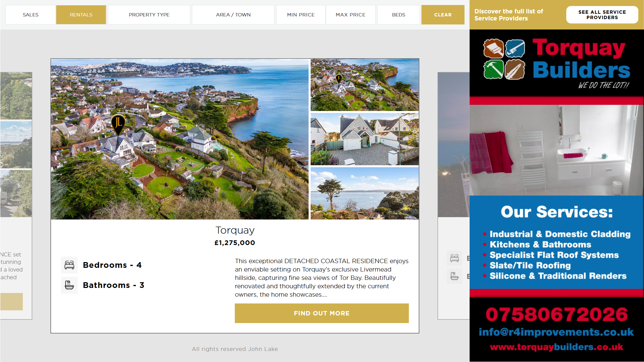Click the bed icon on the next property card
Screen dimensions: 644x362
[454, 258]
